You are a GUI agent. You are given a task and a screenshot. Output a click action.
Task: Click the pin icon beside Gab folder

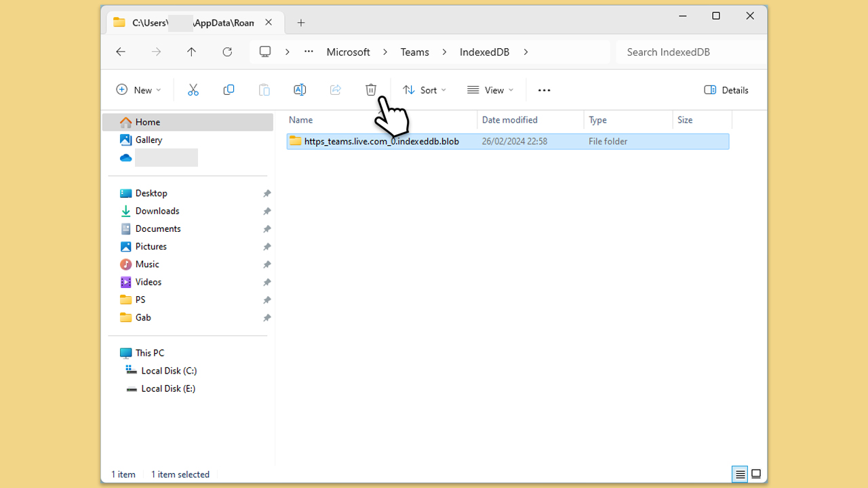click(267, 318)
